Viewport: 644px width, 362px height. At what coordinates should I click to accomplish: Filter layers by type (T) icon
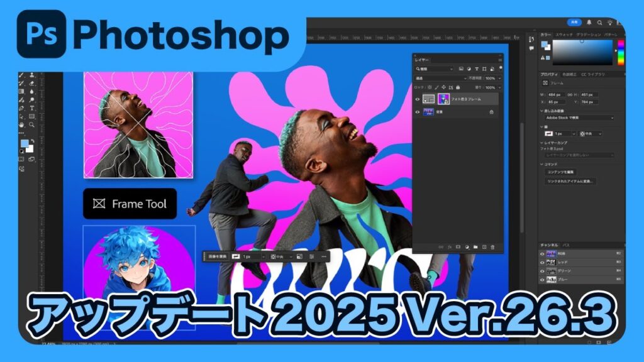[477, 69]
